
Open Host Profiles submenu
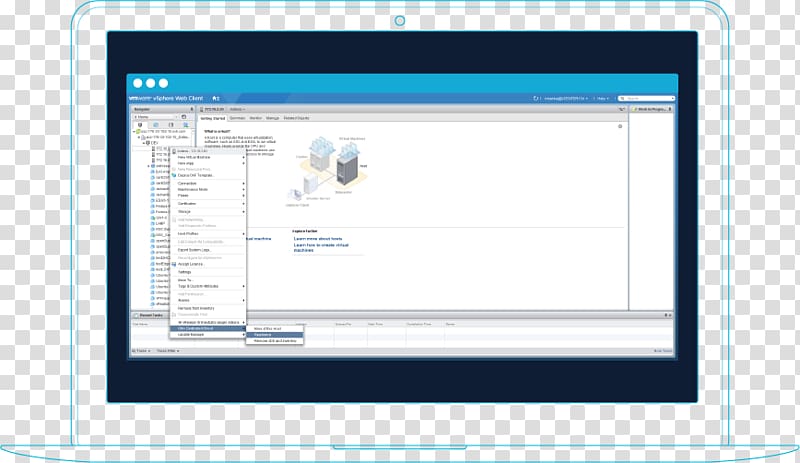click(x=208, y=234)
